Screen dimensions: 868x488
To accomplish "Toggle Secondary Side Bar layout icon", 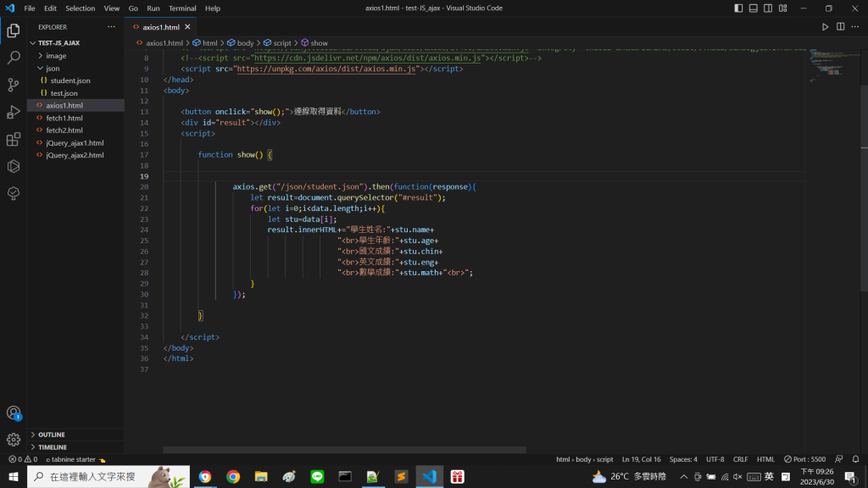I will [768, 8].
